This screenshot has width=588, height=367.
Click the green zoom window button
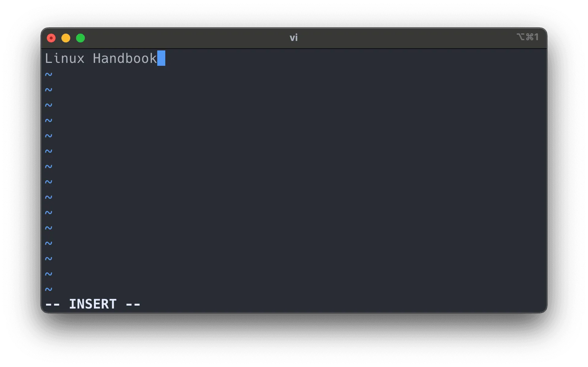(x=80, y=38)
